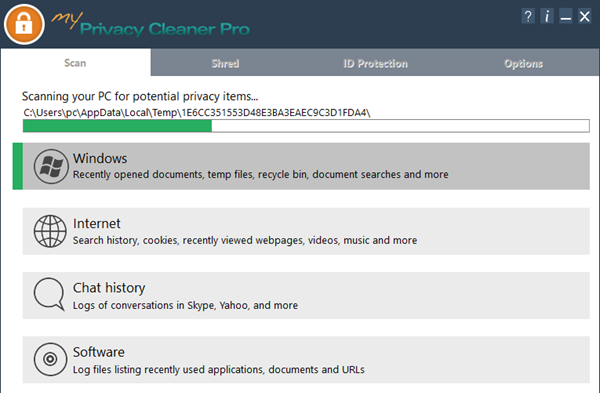Select the "Software" category title

(x=99, y=352)
